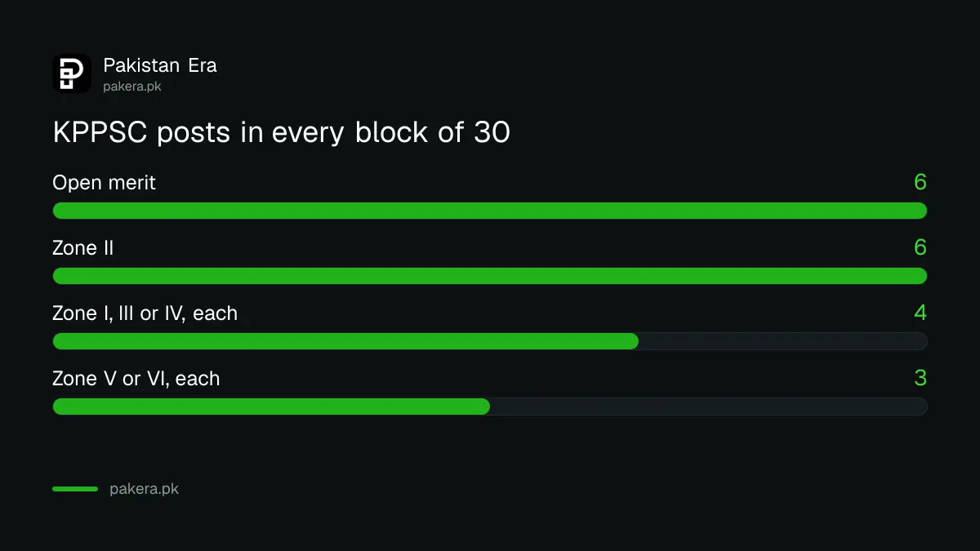
Task: Open the pakera.pk link under the brand name
Action: point(132,86)
